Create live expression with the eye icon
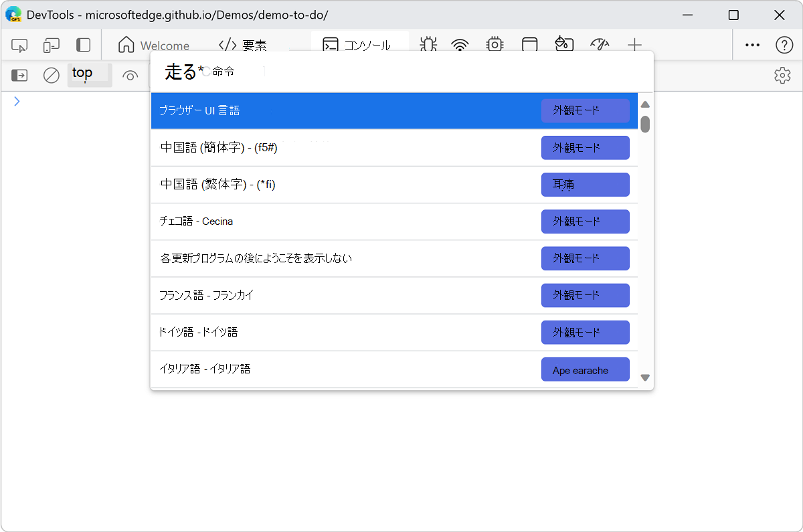Viewport: 803px width, 532px height. tap(130, 75)
